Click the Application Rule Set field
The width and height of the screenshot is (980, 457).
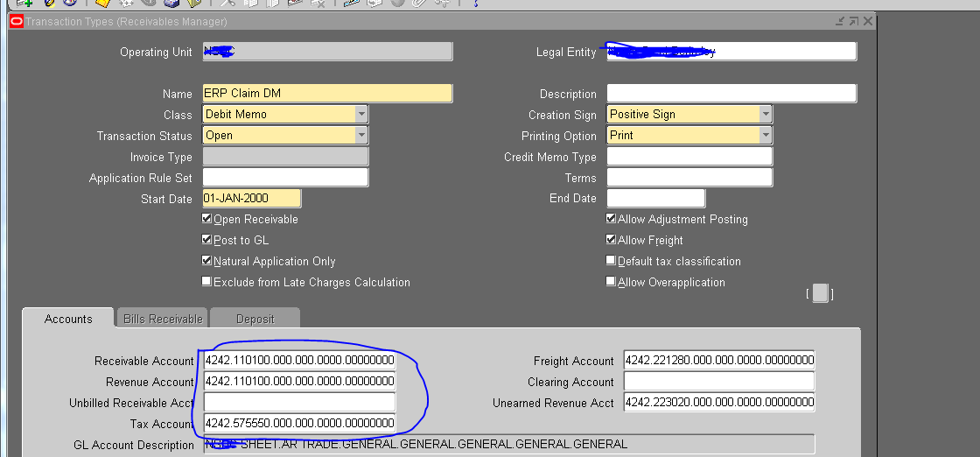point(285,178)
